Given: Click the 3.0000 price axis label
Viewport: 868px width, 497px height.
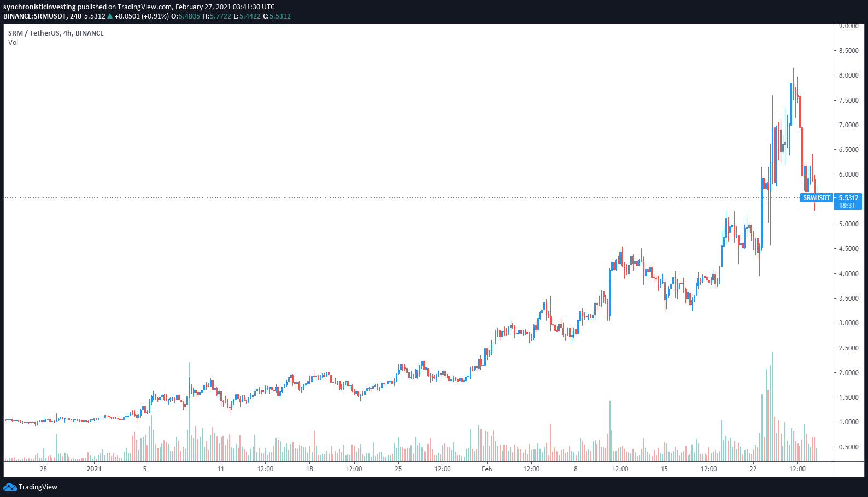Looking at the screenshot, I should [848, 323].
